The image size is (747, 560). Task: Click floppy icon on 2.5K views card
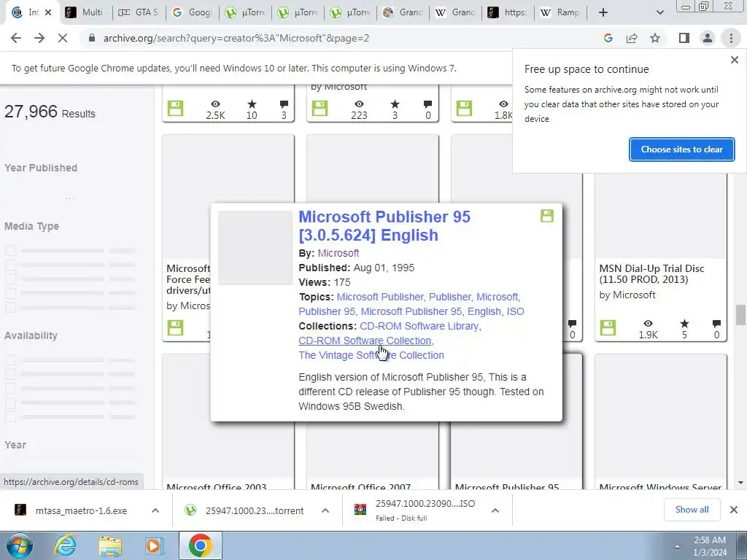click(x=175, y=108)
